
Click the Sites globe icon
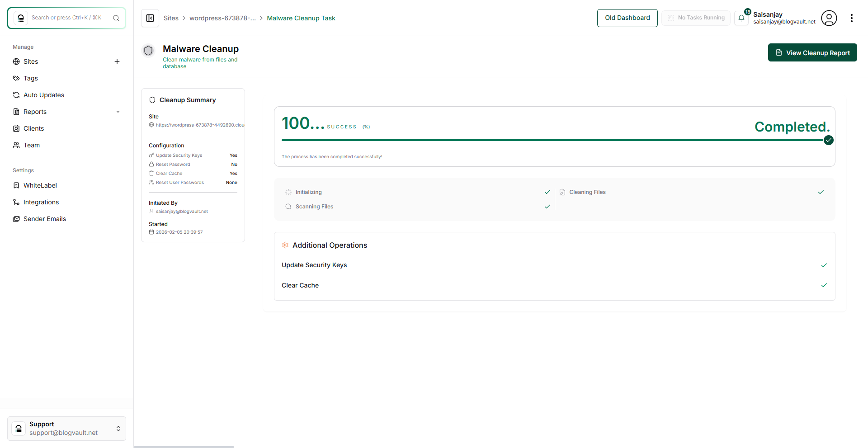pyautogui.click(x=16, y=61)
